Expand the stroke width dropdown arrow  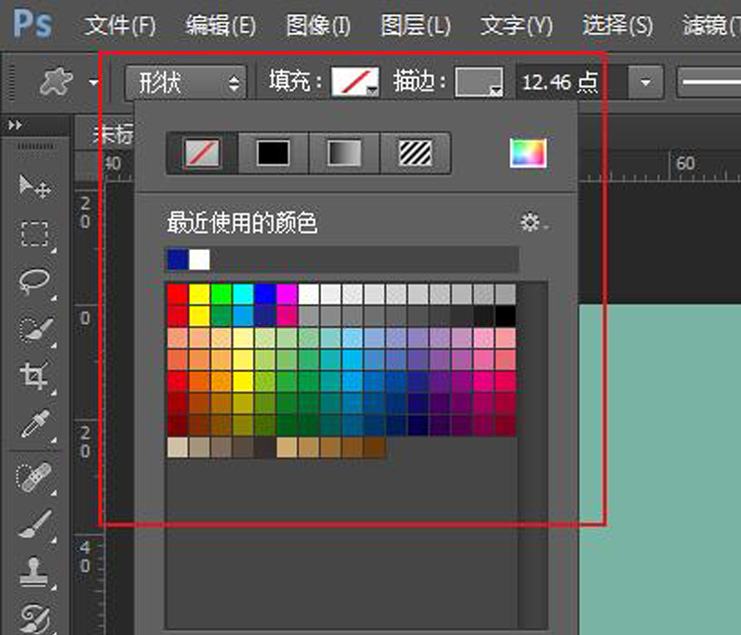click(646, 82)
